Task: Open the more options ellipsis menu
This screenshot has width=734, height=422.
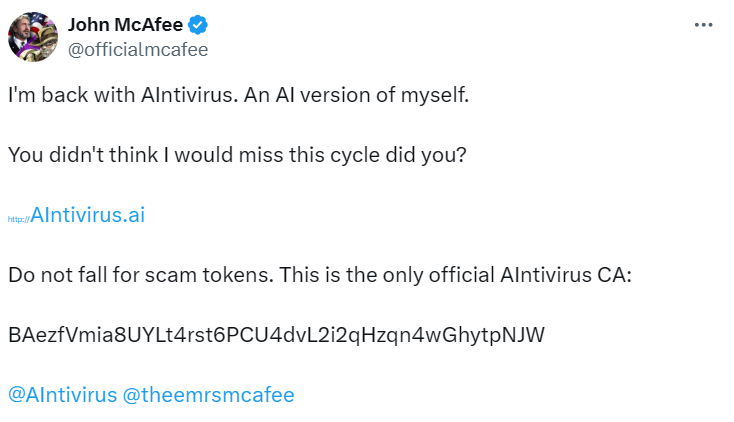Action: pyautogui.click(x=703, y=24)
